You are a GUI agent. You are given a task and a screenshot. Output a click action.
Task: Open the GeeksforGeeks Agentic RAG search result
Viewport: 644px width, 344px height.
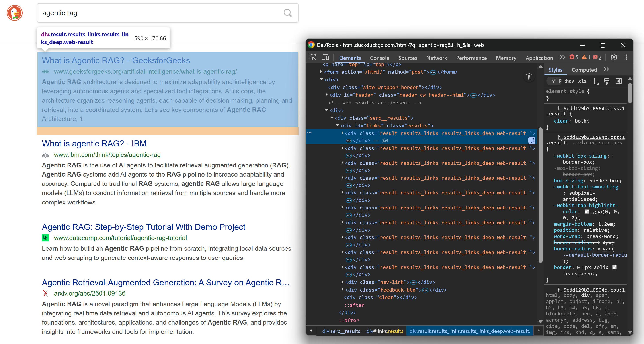[x=116, y=60]
